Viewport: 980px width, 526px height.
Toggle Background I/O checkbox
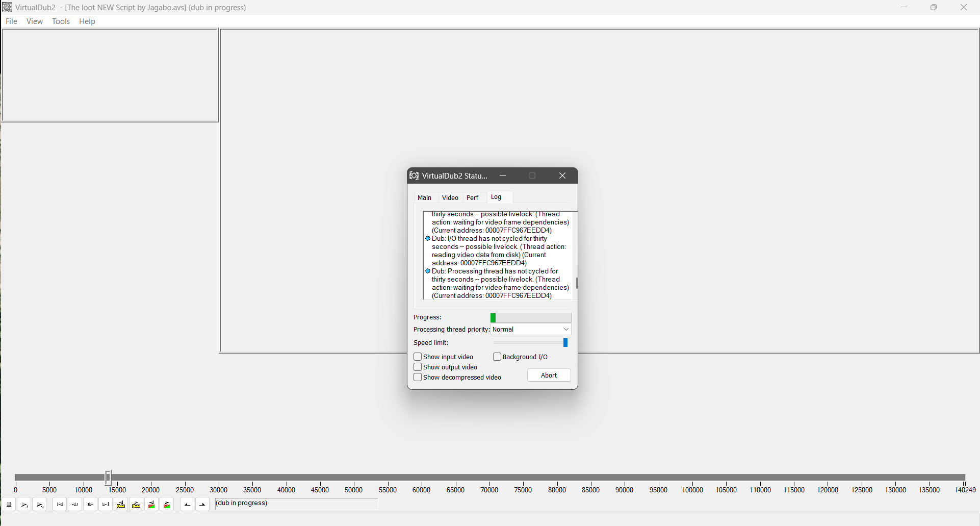coord(497,357)
